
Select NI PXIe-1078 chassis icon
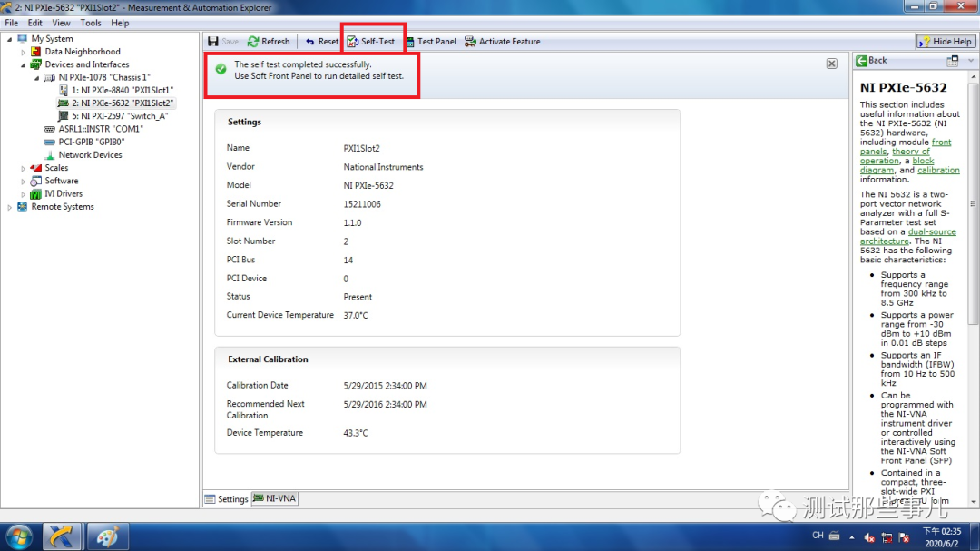49,77
